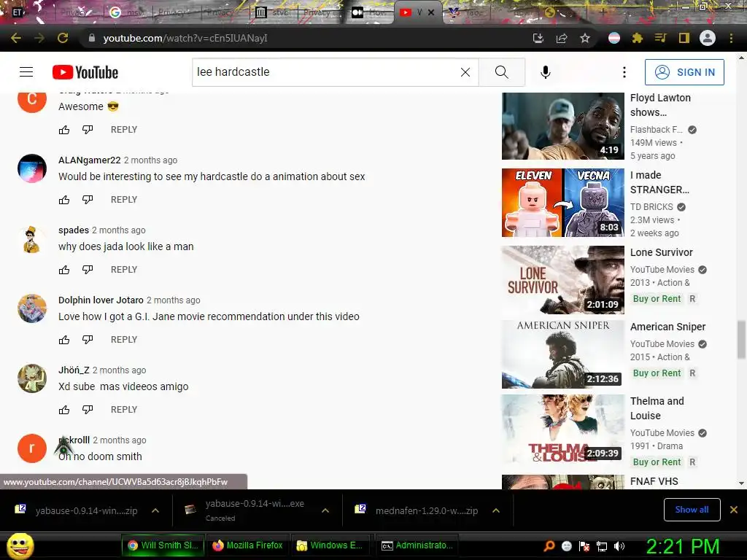This screenshot has height=560, width=747.
Task: Open the FNAF VHS video title
Action: coord(654,481)
